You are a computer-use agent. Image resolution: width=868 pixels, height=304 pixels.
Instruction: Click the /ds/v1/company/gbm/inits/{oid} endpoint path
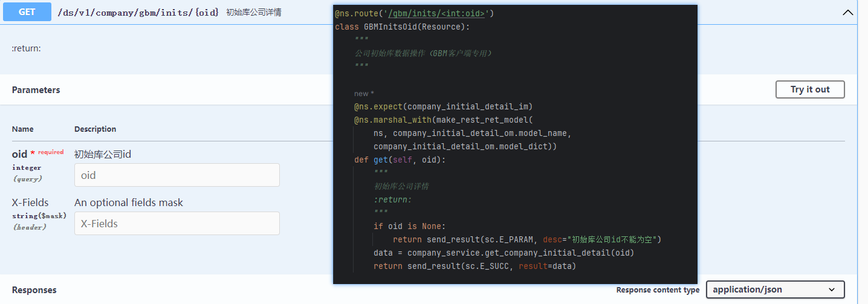pyautogui.click(x=138, y=13)
